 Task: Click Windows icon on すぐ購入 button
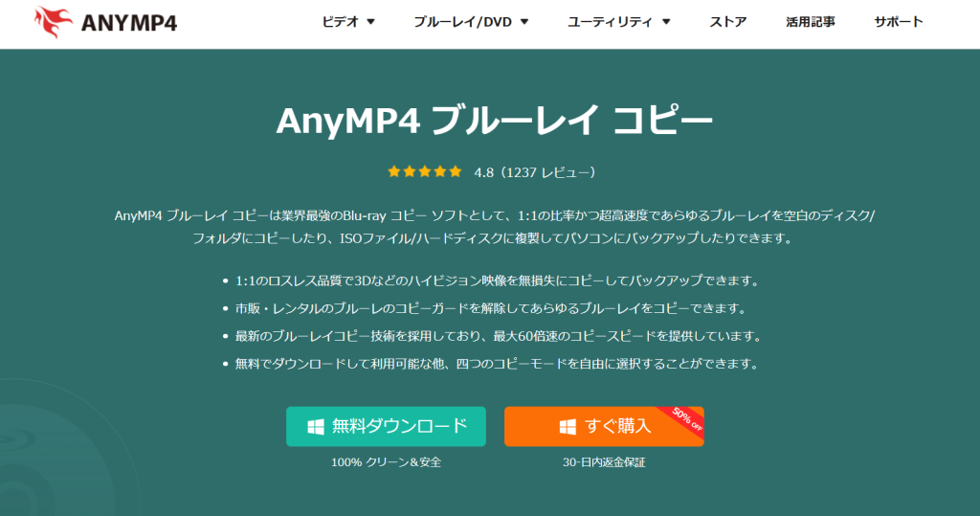click(568, 427)
